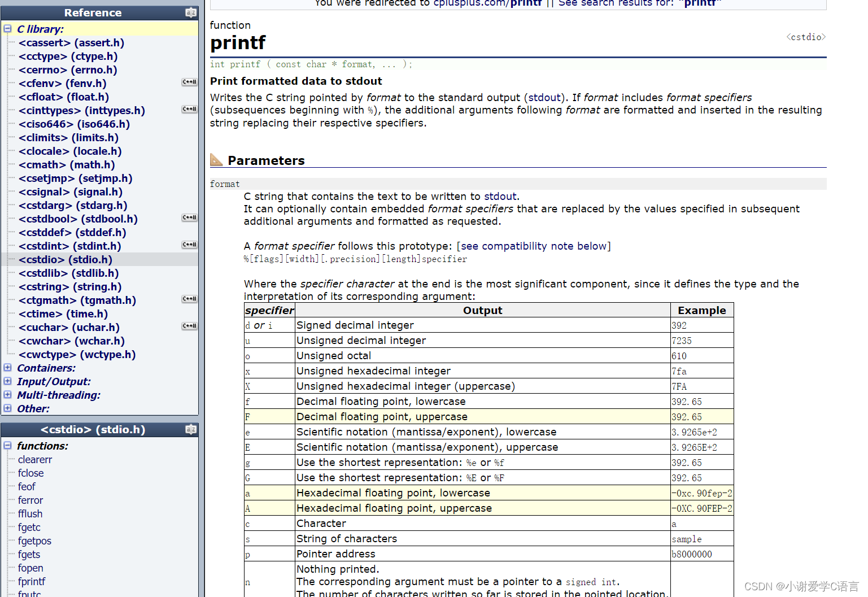Open <csetjmp> (setjmp.h) reference
This screenshot has width=868, height=597.
point(75,178)
